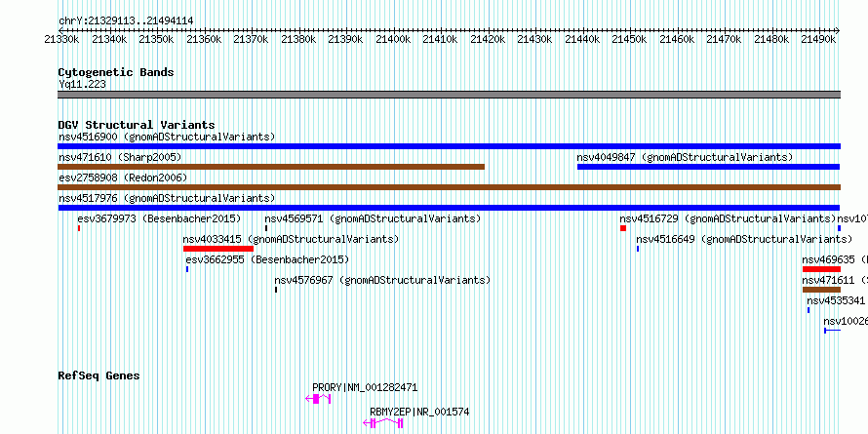Image resolution: width=868 pixels, height=434 pixels.
Task: Click the PRORY gene glyph
Action: point(318,399)
